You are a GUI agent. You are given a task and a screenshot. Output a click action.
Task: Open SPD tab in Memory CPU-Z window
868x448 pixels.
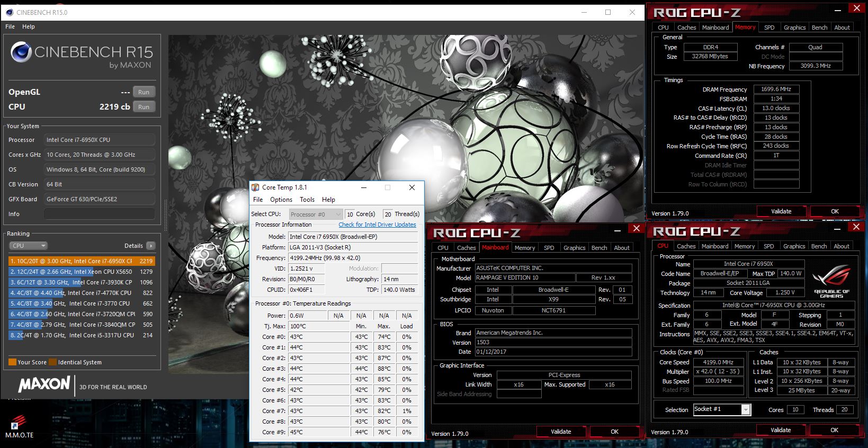pos(769,28)
